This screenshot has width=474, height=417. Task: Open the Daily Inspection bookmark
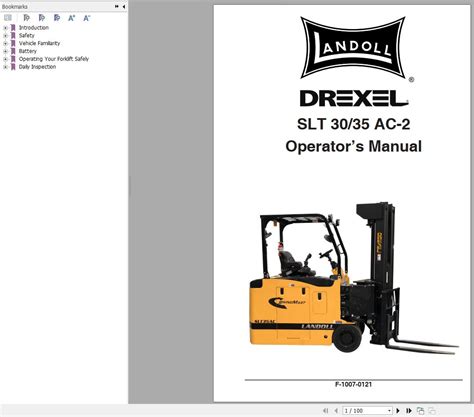tap(37, 67)
